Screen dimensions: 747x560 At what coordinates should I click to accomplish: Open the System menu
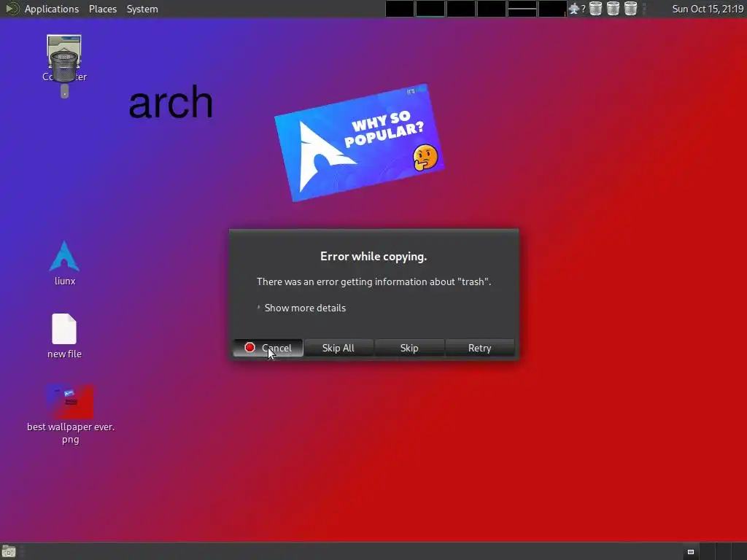142,9
